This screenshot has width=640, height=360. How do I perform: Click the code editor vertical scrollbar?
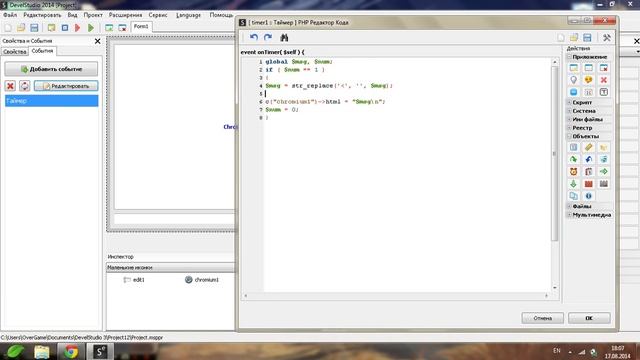[554, 153]
